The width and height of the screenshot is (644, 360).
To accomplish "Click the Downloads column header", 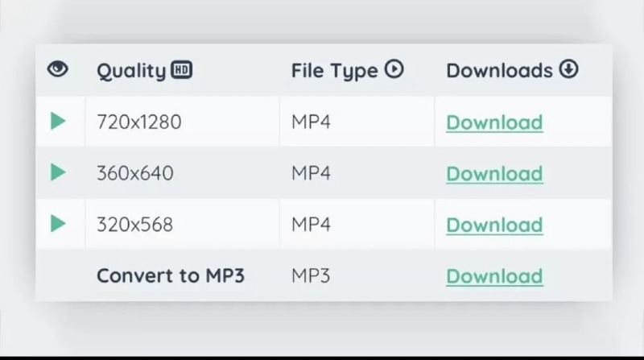I will (499, 70).
